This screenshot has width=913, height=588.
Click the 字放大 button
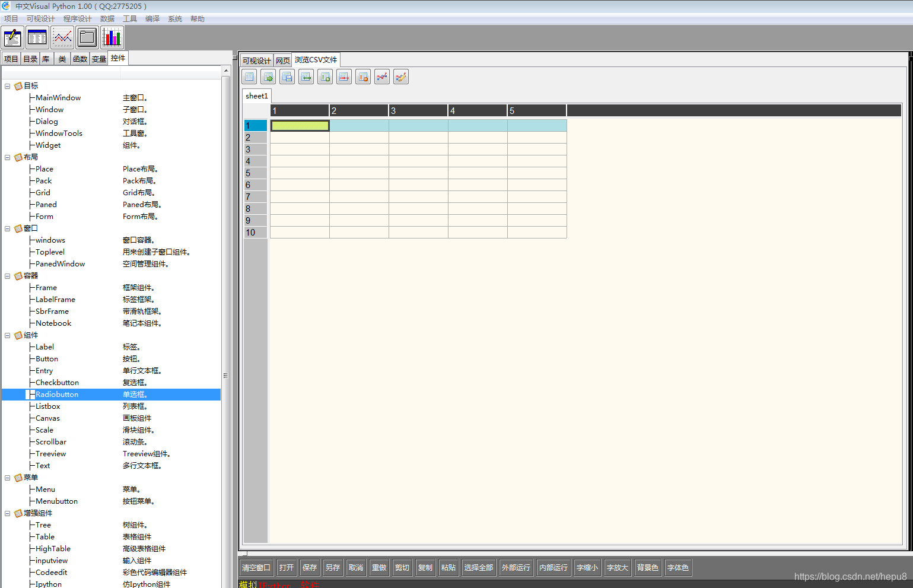[x=618, y=568]
